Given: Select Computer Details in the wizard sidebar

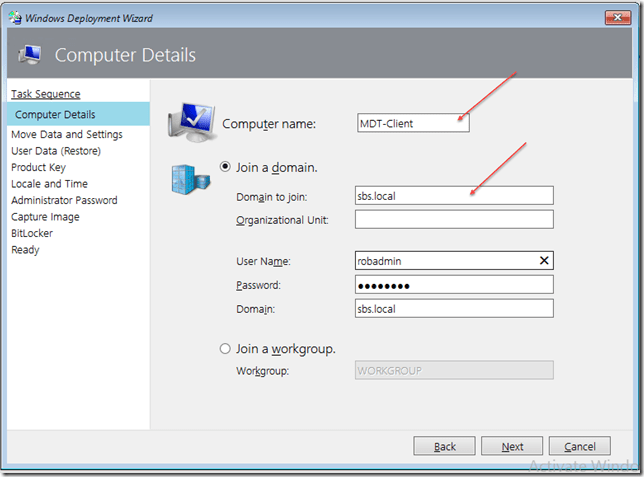Looking at the screenshot, I should click(x=55, y=114).
